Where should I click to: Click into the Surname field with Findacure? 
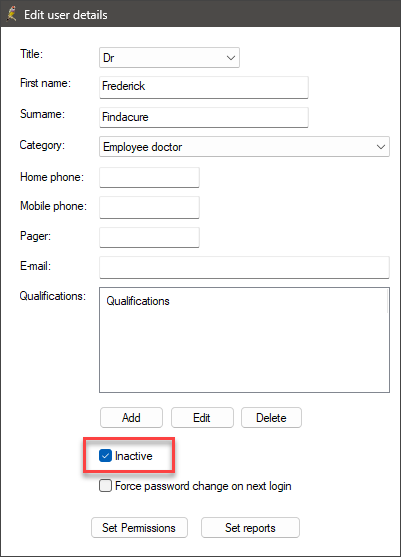204,118
